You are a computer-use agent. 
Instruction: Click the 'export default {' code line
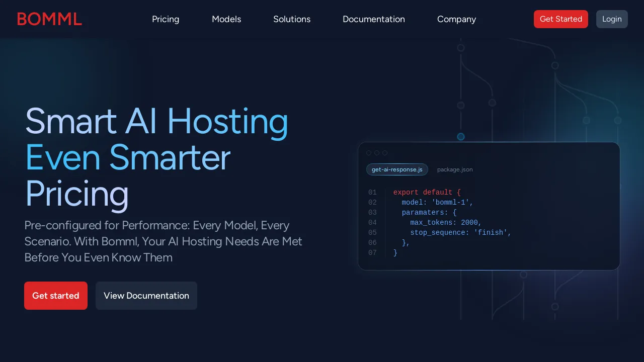427,193
